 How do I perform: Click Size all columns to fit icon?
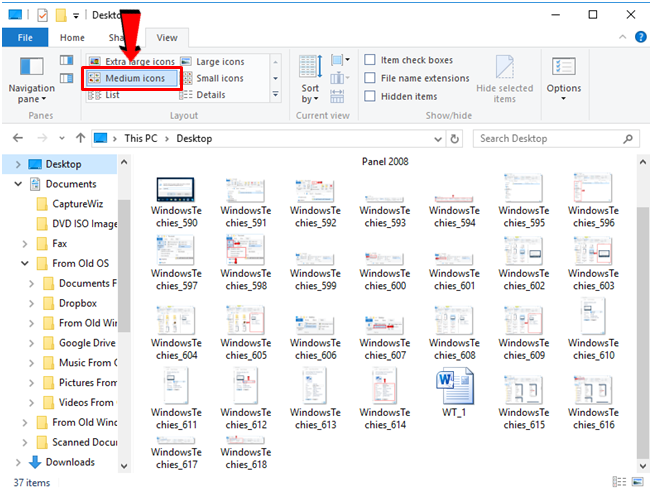click(337, 96)
